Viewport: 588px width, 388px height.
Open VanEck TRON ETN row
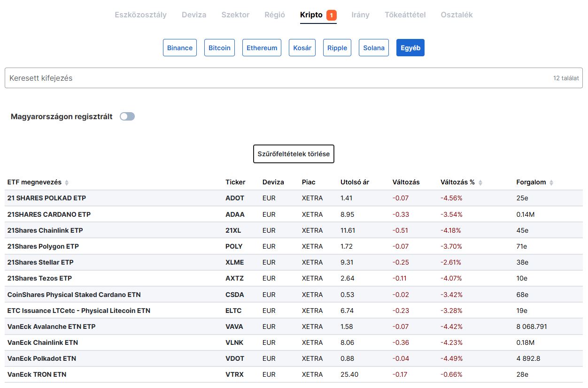tap(294, 374)
